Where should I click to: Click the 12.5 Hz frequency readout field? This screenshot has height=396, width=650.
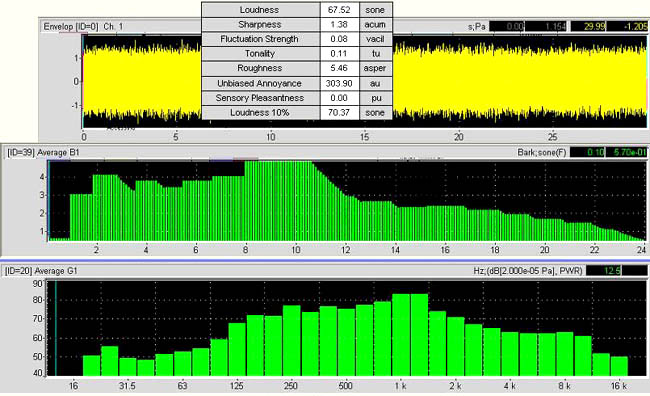605,271
